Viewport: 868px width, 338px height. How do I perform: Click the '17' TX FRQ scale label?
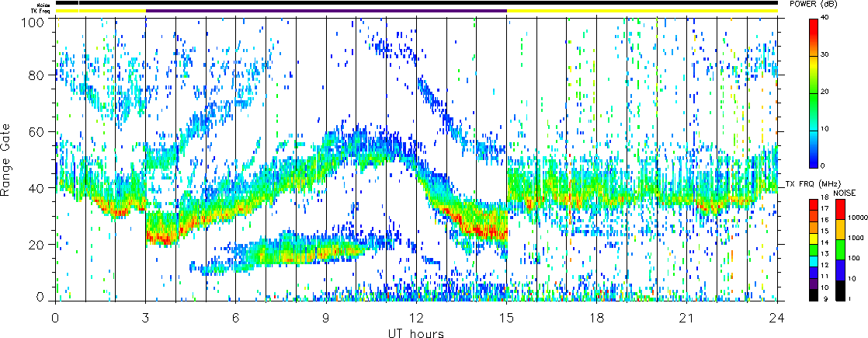click(x=825, y=208)
